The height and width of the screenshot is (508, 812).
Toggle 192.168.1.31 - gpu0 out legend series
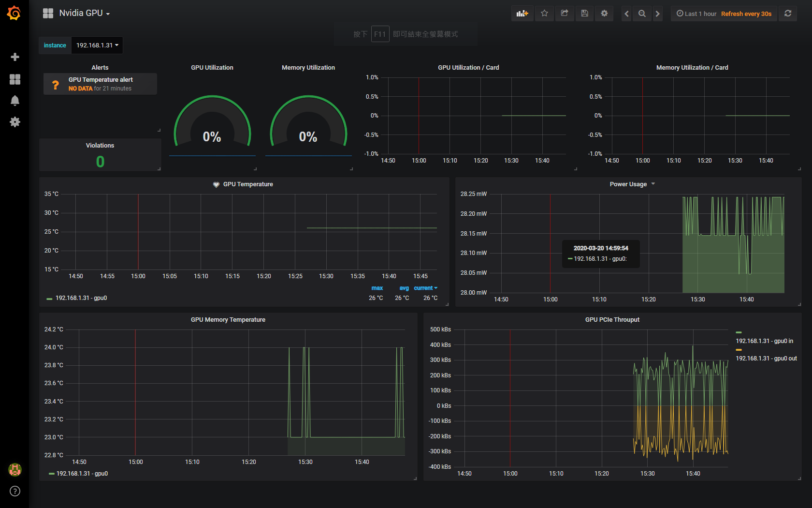click(x=766, y=359)
